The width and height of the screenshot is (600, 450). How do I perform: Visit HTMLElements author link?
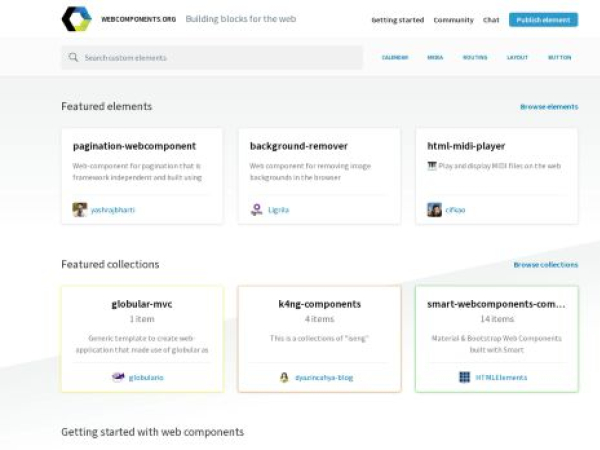[501, 378]
